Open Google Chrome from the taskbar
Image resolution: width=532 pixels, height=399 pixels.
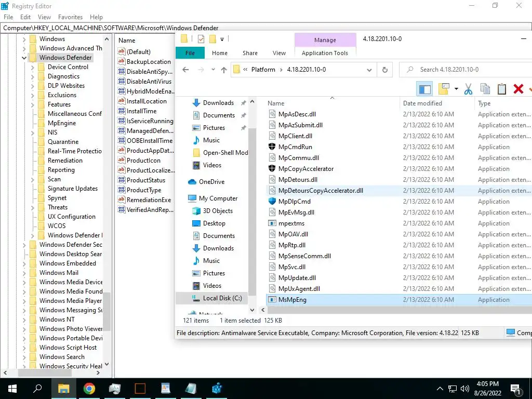(89, 389)
